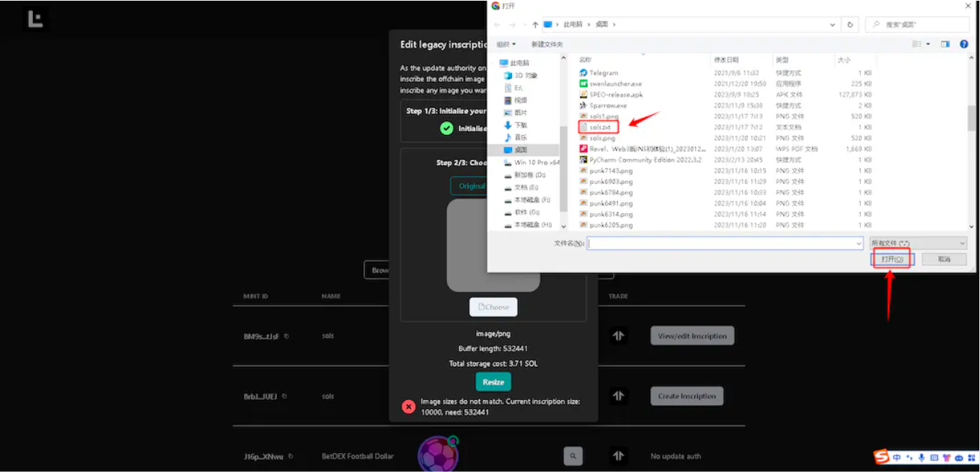Screen dimensions: 980x472
Task: Toggle the preview pane icon
Action: (x=945, y=44)
